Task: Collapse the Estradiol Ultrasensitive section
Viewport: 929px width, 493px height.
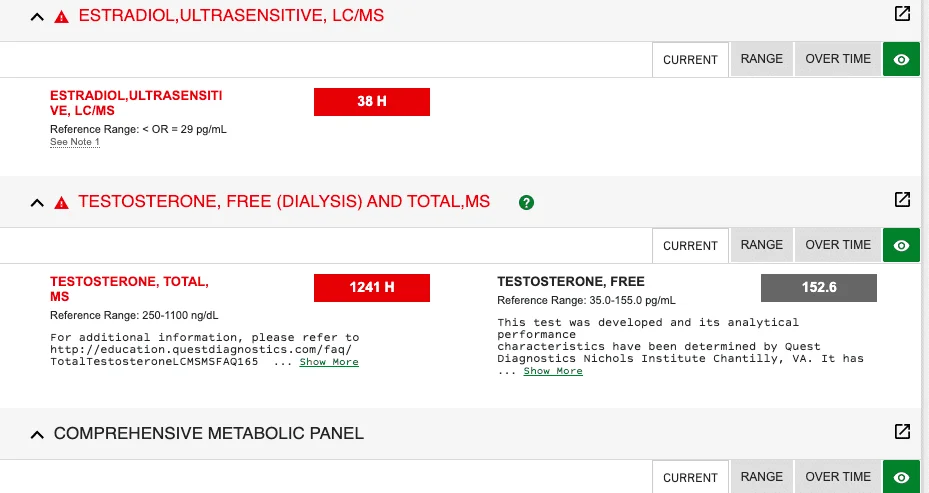Action: pyautogui.click(x=37, y=17)
